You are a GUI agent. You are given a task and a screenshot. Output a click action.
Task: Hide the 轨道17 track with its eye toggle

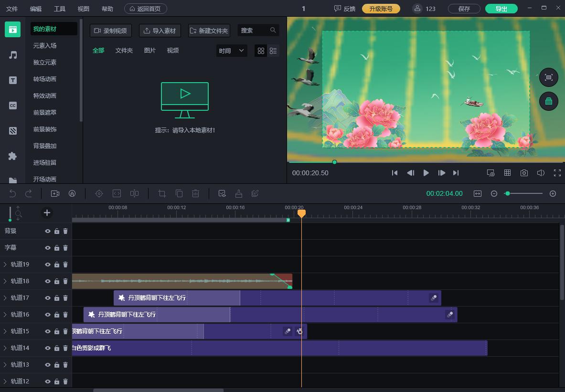coord(48,297)
